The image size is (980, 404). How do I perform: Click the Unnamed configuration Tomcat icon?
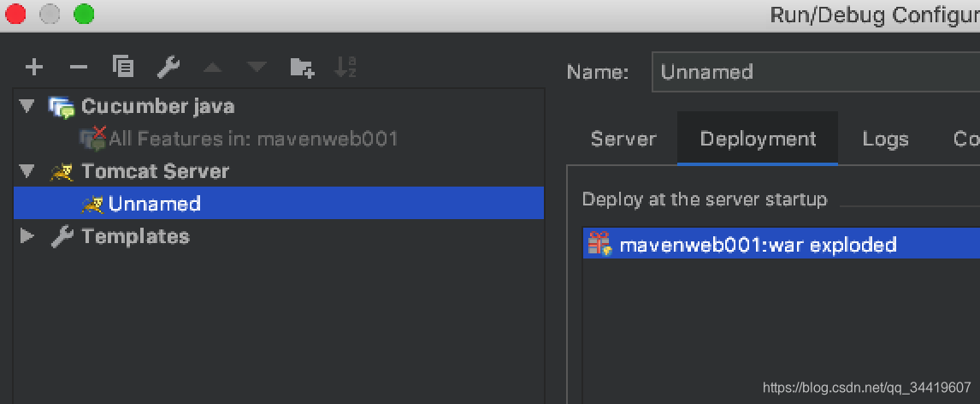(92, 204)
